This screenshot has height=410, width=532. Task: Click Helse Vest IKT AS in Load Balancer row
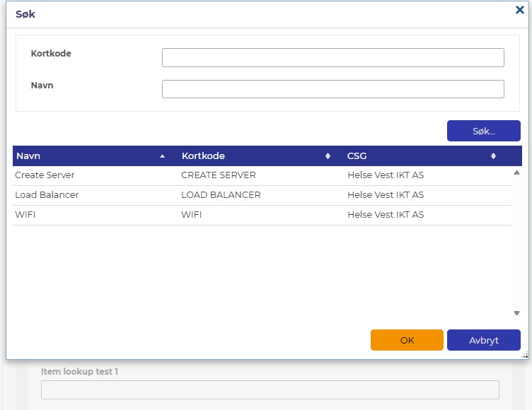(x=386, y=194)
